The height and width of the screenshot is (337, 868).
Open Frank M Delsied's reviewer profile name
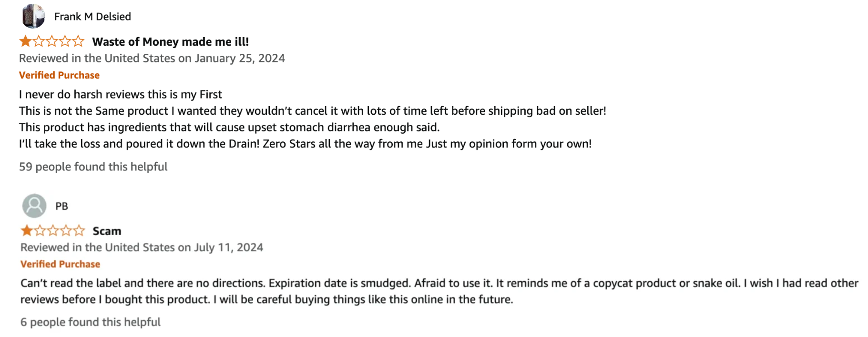tap(92, 17)
